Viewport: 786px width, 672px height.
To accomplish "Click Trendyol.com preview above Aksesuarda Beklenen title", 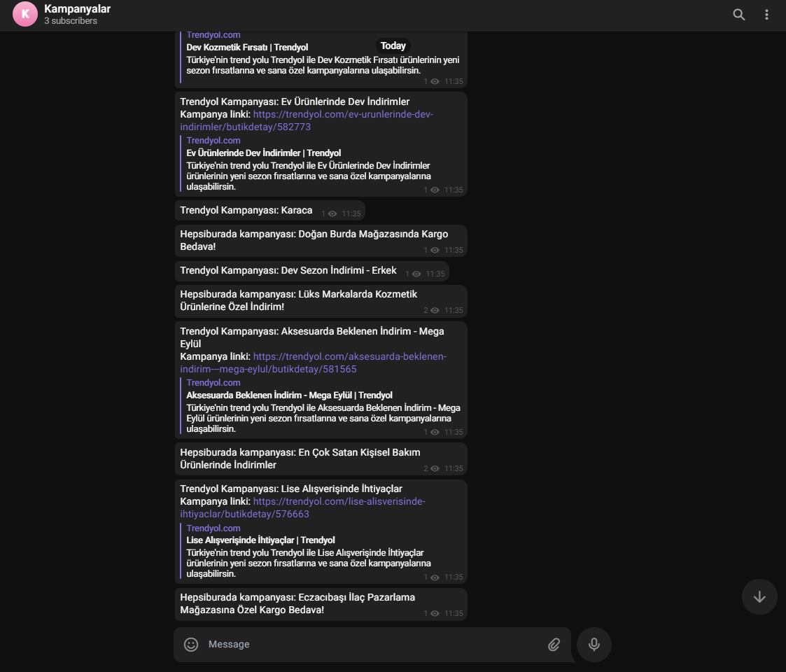I will [x=213, y=383].
